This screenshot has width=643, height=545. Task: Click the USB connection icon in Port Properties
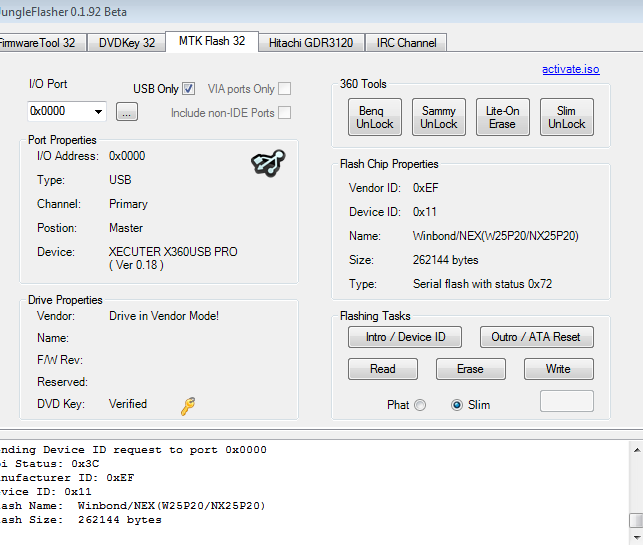(268, 163)
